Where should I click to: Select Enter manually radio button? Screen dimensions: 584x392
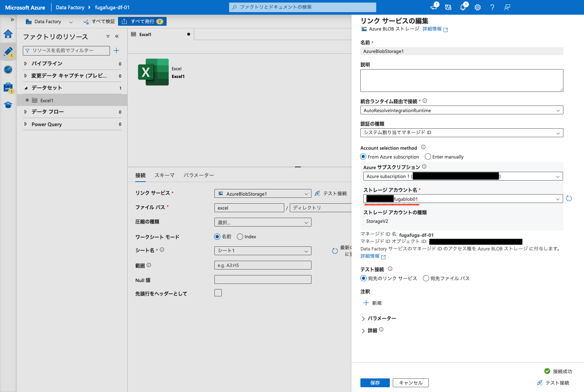click(x=428, y=157)
